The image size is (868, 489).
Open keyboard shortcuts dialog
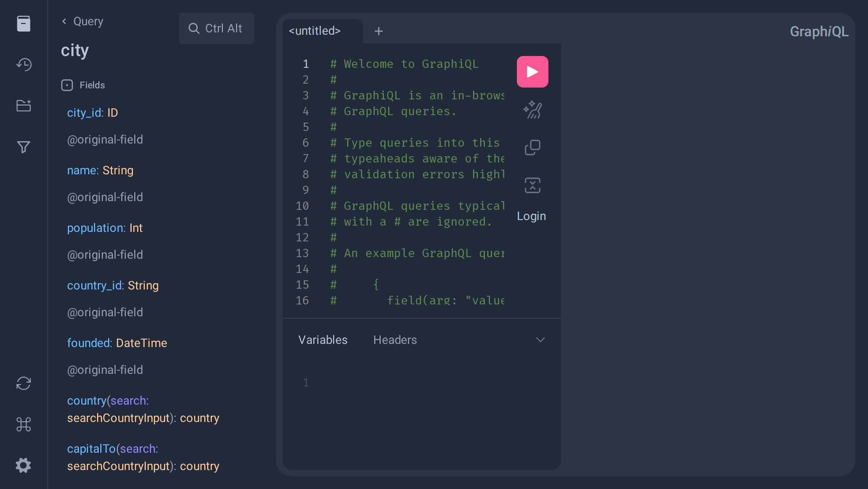[24, 424]
